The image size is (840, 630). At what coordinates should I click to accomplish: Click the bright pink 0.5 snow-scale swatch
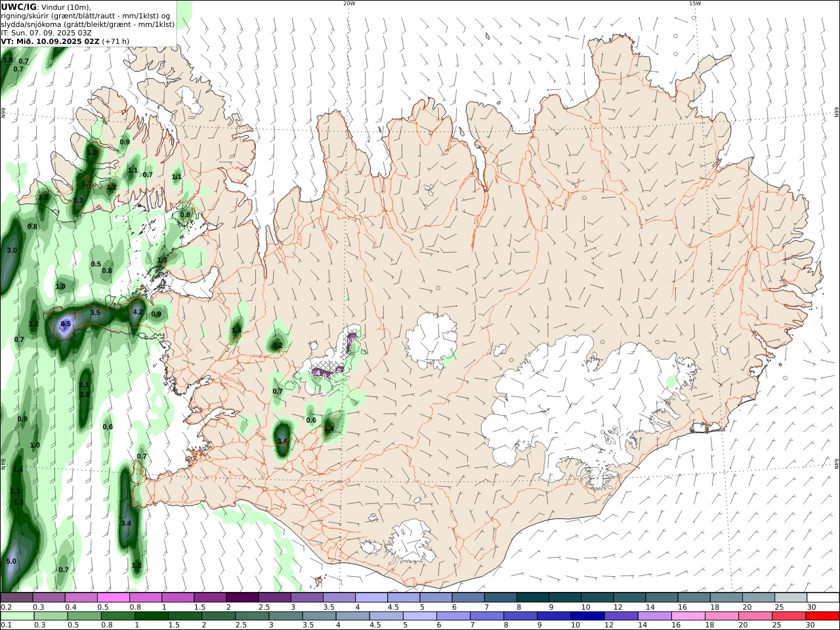(114, 598)
